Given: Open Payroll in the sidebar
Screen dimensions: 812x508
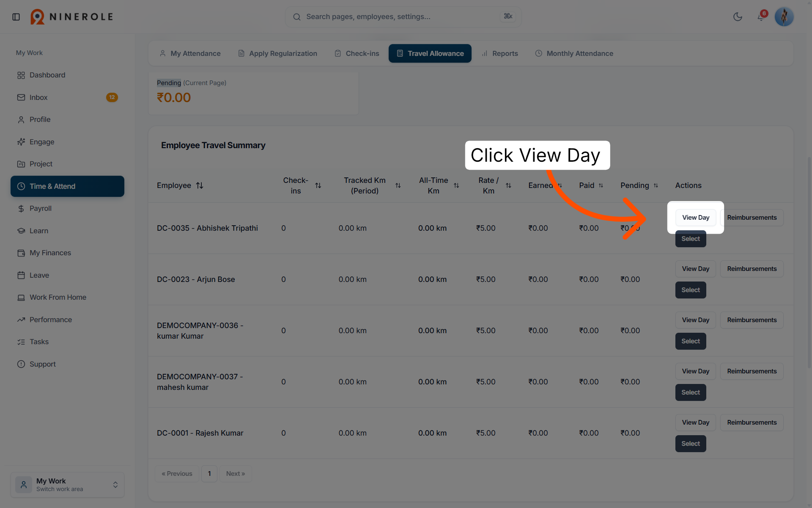Looking at the screenshot, I should coord(68,208).
